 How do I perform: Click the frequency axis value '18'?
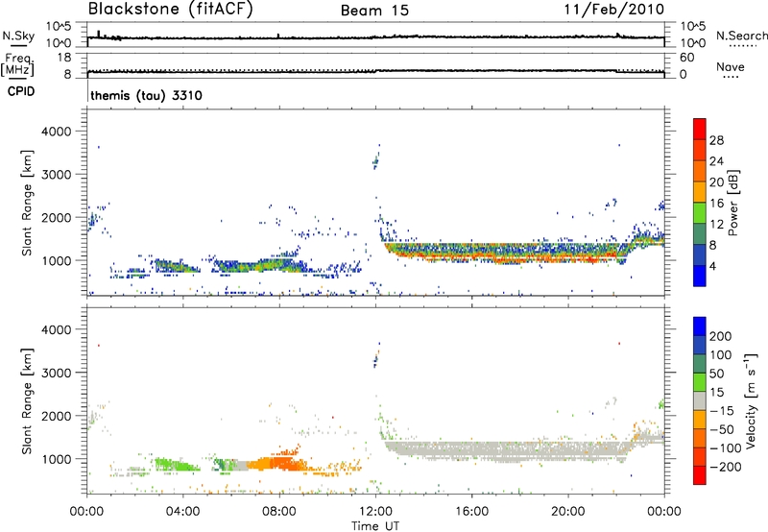point(64,58)
